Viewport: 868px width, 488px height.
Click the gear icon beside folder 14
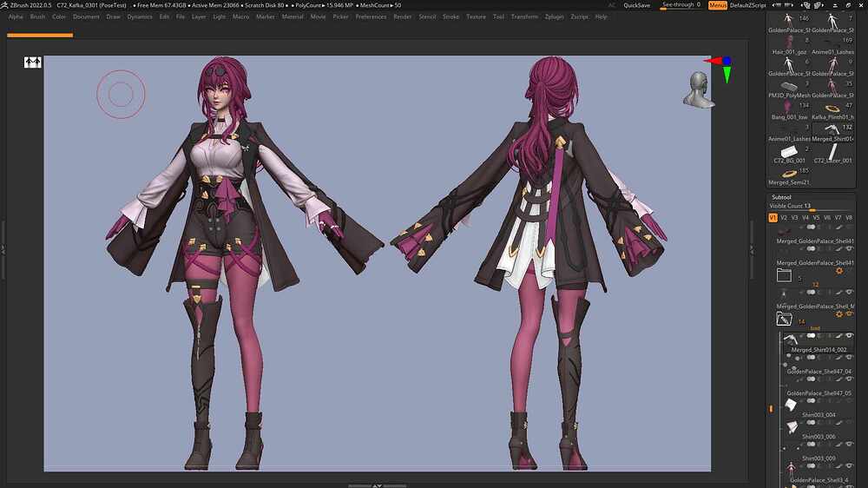[x=839, y=314]
